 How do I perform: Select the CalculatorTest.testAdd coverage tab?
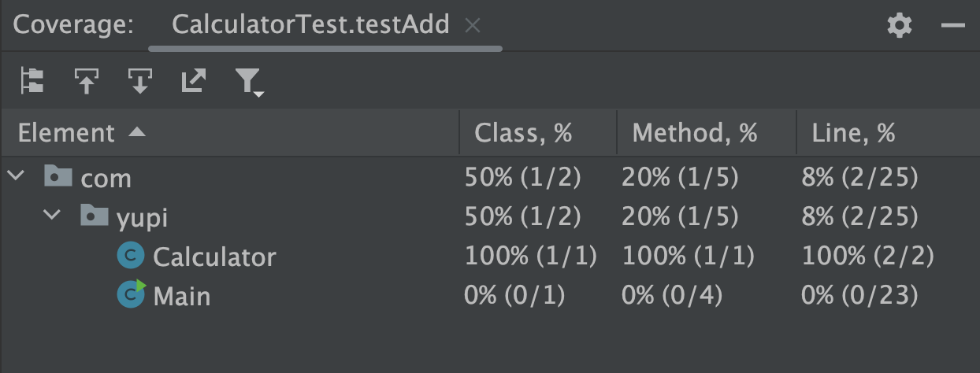[310, 25]
